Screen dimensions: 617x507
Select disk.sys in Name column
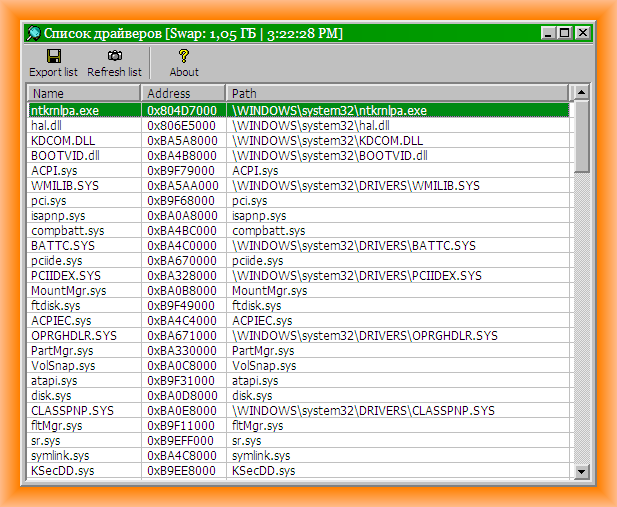[x=51, y=395]
